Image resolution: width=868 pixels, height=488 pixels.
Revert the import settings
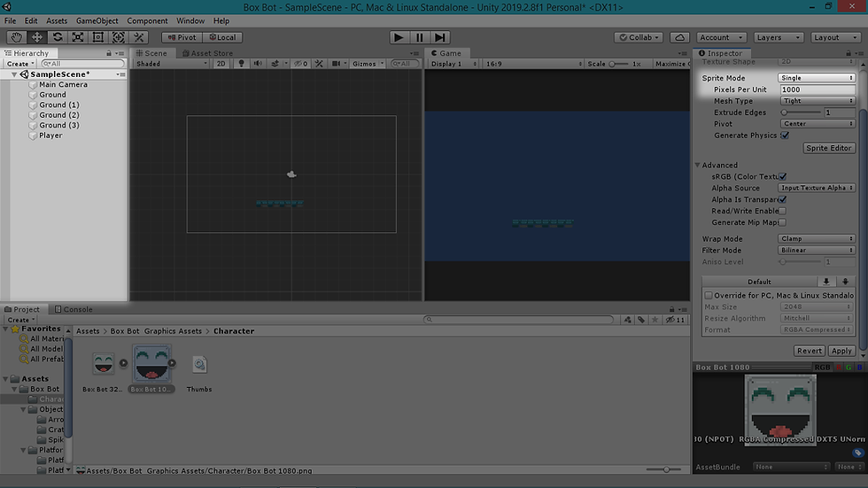coord(810,351)
